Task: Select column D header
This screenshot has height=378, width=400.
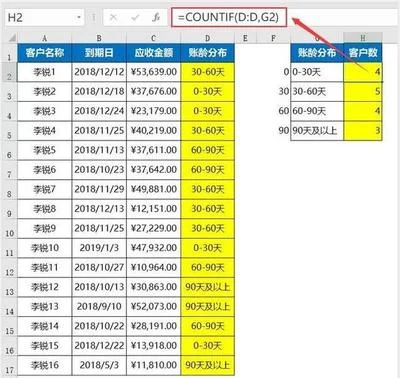Action: click(208, 38)
